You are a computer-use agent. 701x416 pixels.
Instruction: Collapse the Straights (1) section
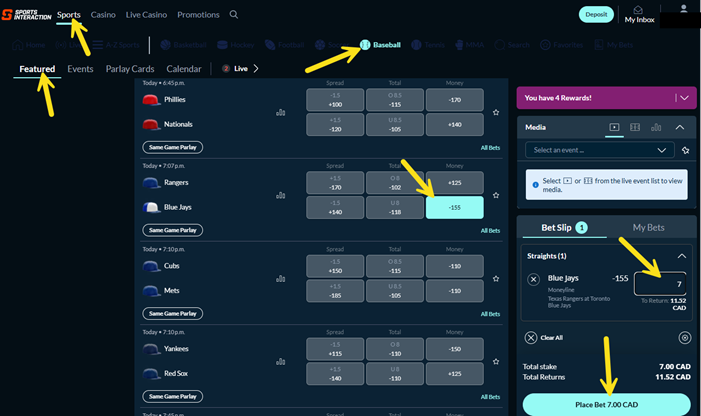(681, 256)
